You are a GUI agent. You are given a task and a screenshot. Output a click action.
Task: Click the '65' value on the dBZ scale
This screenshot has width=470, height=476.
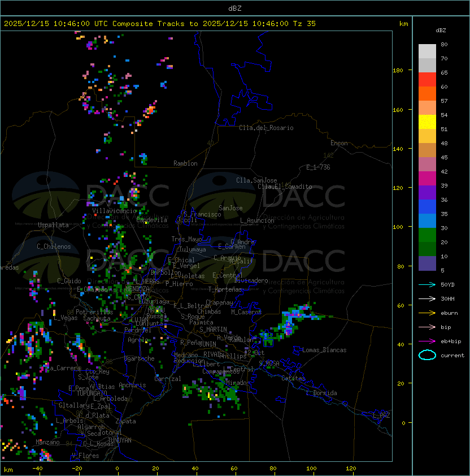(444, 72)
